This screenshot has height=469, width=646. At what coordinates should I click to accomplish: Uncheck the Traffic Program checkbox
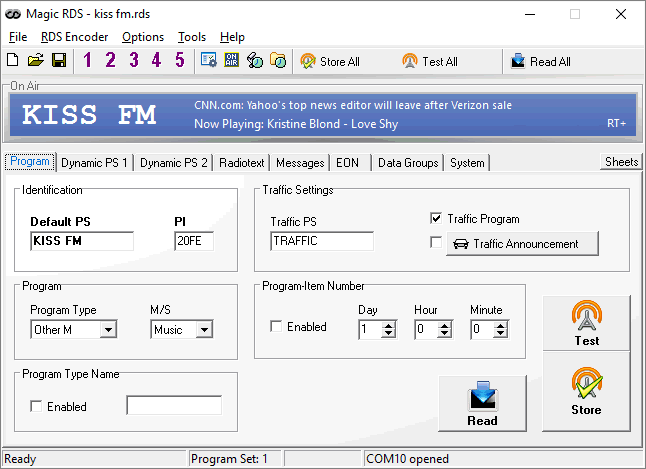click(x=436, y=218)
